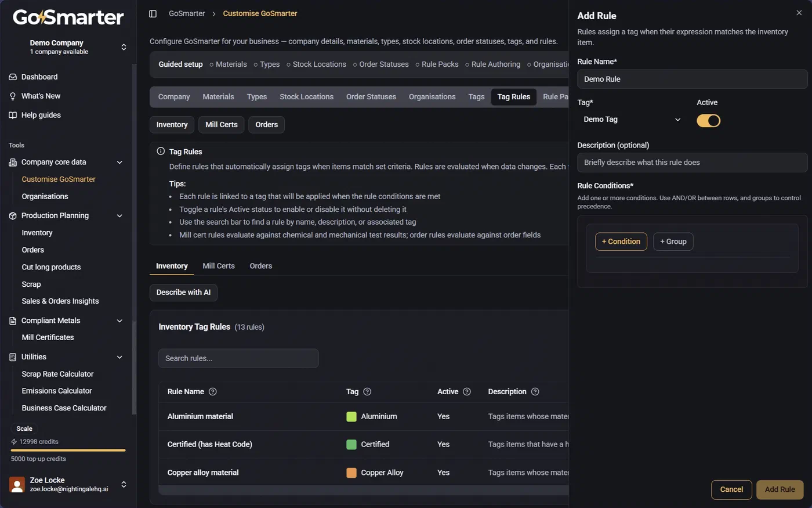Collapse the Company core data section
The width and height of the screenshot is (812, 508).
[119, 163]
